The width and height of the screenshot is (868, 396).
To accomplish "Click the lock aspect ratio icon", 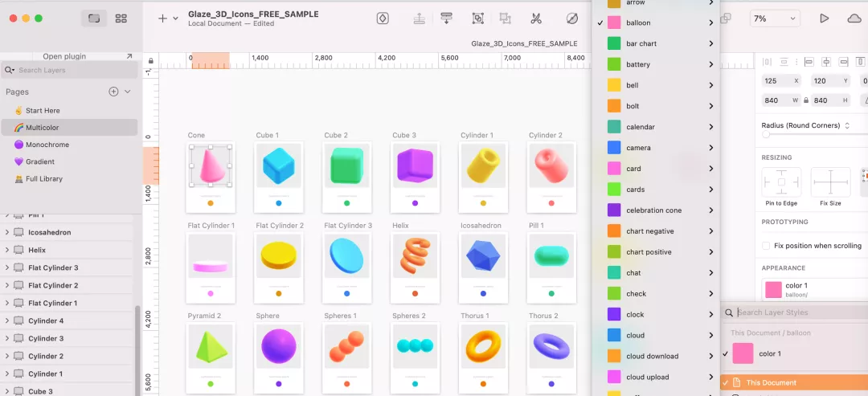I will 805,100.
